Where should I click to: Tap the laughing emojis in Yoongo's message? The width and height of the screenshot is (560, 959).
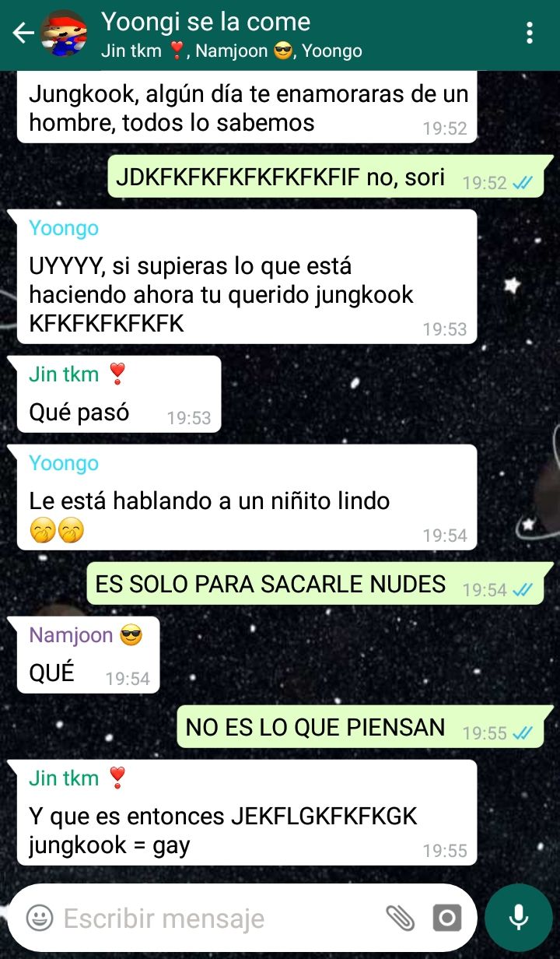click(x=57, y=531)
